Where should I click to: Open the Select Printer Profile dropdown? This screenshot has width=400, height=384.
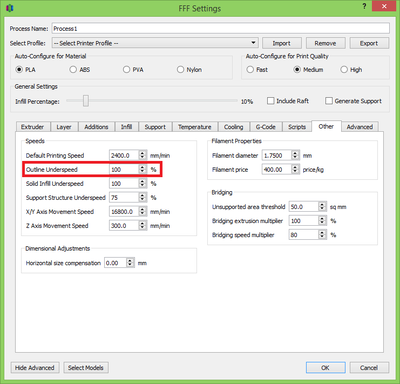[x=155, y=43]
